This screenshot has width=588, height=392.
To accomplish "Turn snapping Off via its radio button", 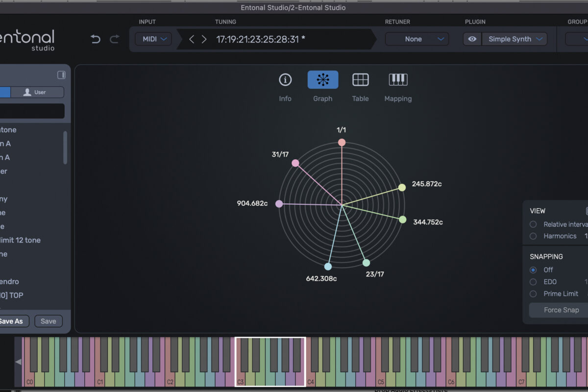I will [533, 269].
